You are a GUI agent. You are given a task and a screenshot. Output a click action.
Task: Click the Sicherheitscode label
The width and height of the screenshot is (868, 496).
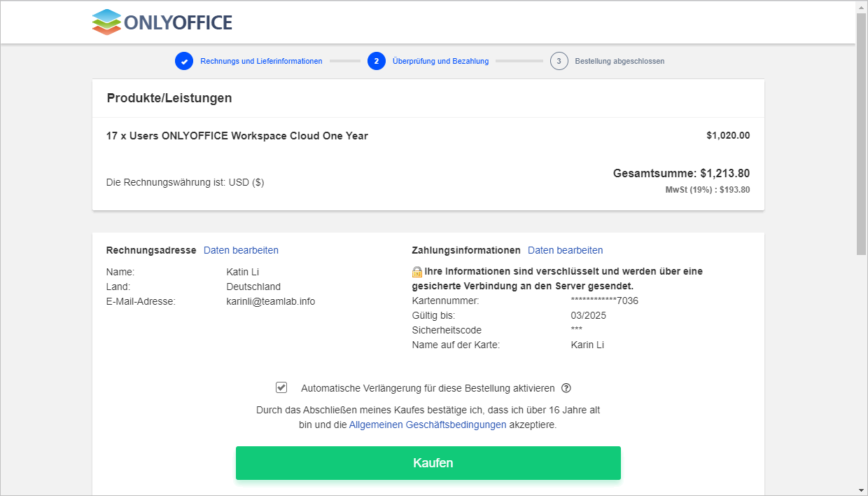tap(447, 330)
